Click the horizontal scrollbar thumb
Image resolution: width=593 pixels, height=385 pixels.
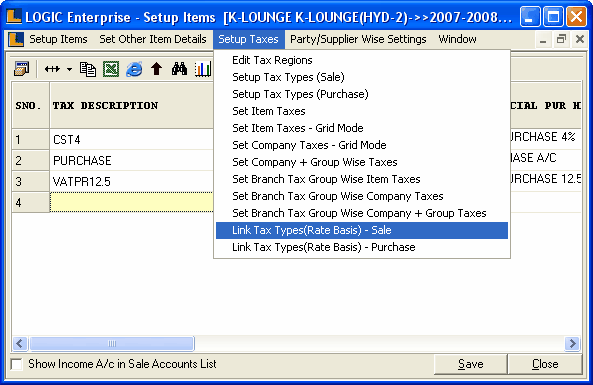click(x=112, y=344)
